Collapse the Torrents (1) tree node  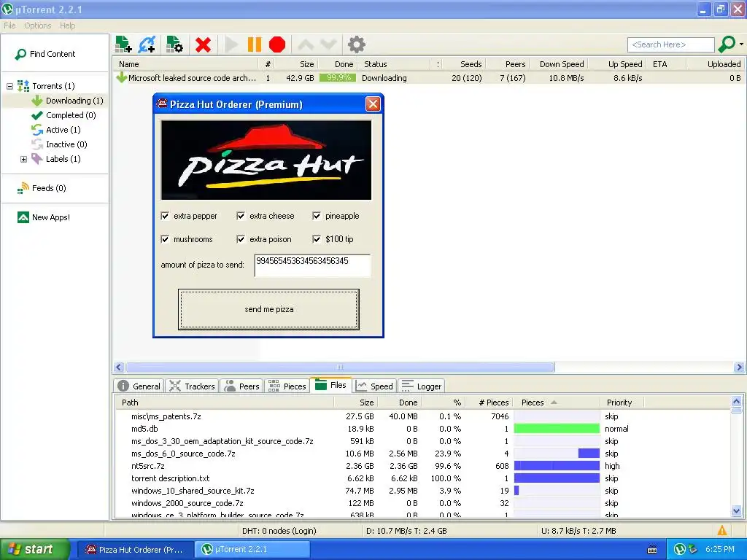[x=9, y=86]
